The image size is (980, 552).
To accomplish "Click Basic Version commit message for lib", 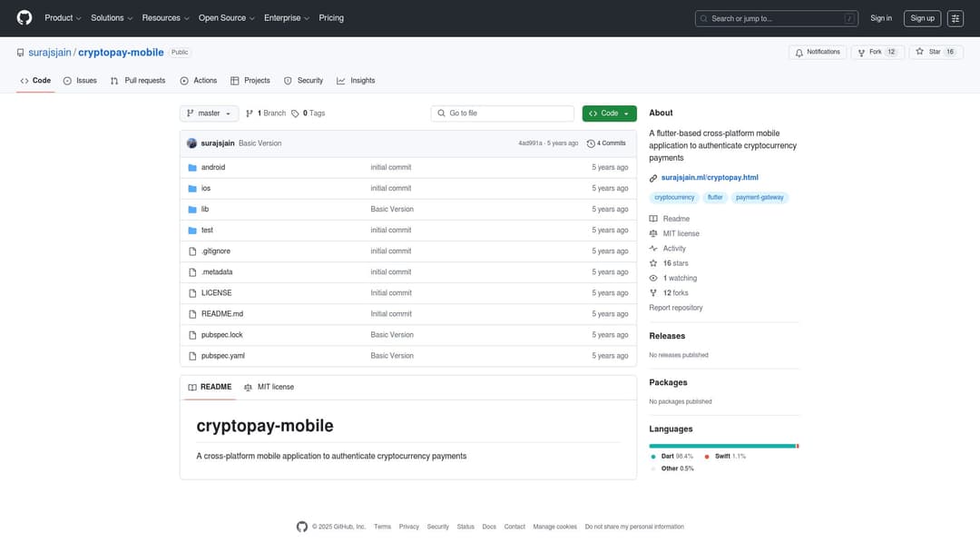I will coord(392,210).
